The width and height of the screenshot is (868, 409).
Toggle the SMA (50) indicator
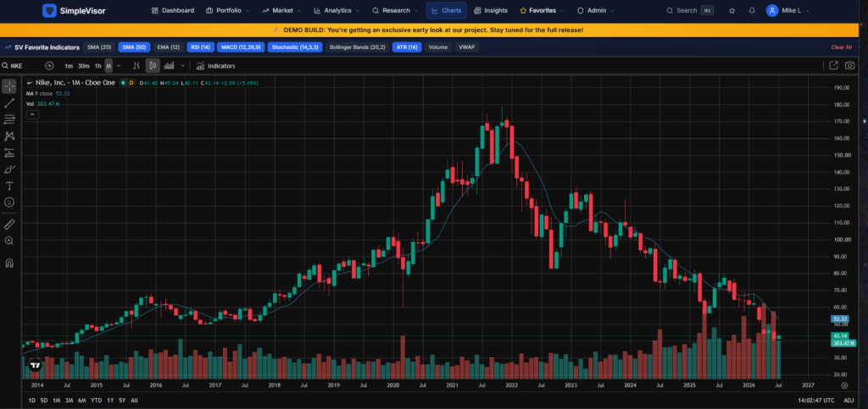coord(134,47)
